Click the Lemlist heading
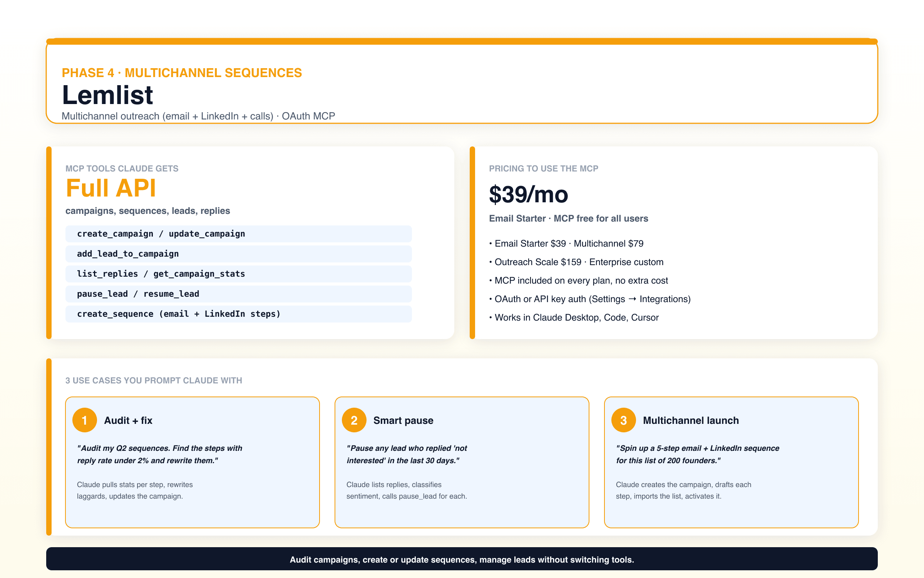Screen dimensions: 924x578 click(x=107, y=95)
